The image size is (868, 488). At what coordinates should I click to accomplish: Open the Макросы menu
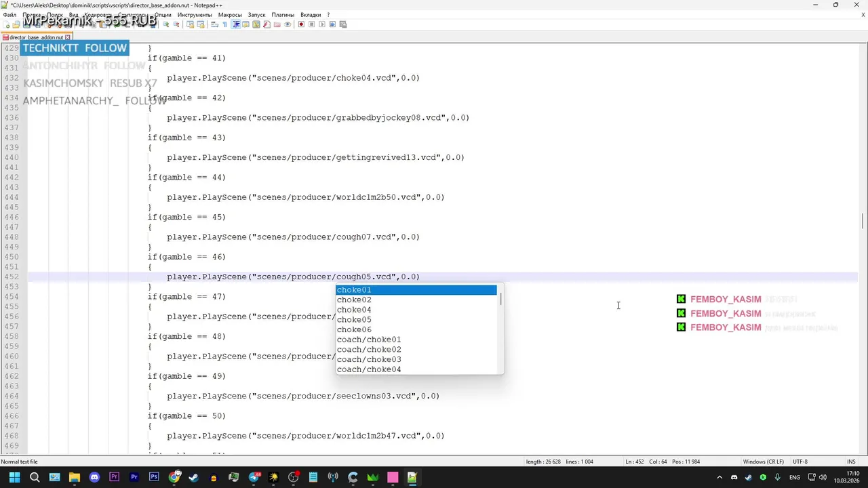pos(230,14)
